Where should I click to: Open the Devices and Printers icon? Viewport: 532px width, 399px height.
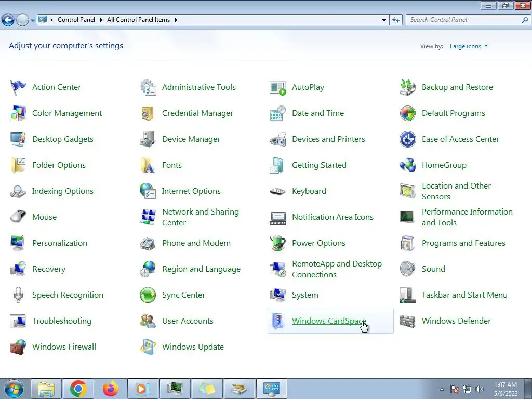click(x=278, y=139)
